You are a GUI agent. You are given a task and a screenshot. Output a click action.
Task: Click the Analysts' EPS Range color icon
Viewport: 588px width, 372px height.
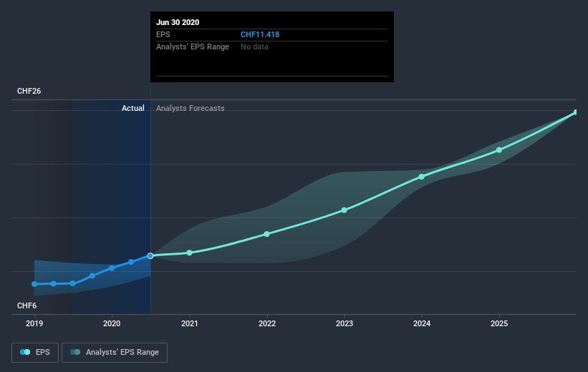click(x=75, y=352)
